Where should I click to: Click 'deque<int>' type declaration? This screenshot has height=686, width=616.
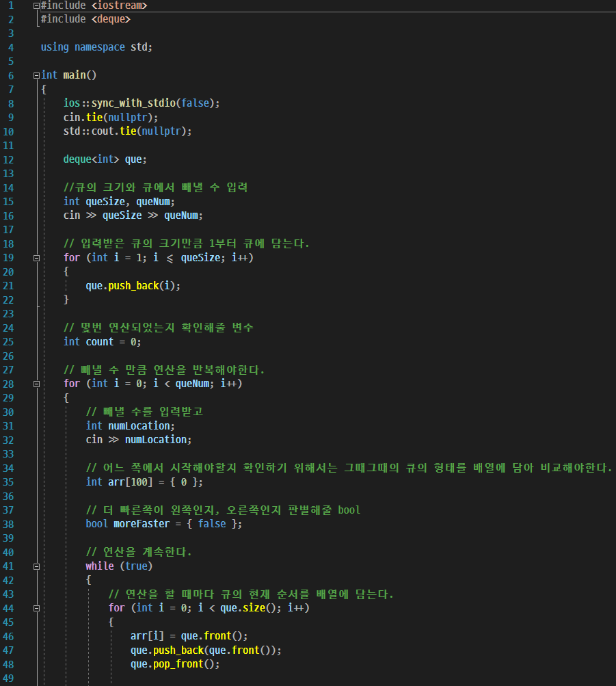91,159
